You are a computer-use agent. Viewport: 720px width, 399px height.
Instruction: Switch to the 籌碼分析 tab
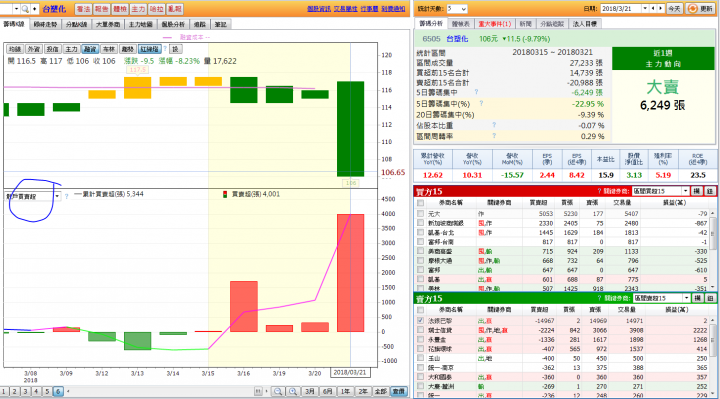coord(431,23)
